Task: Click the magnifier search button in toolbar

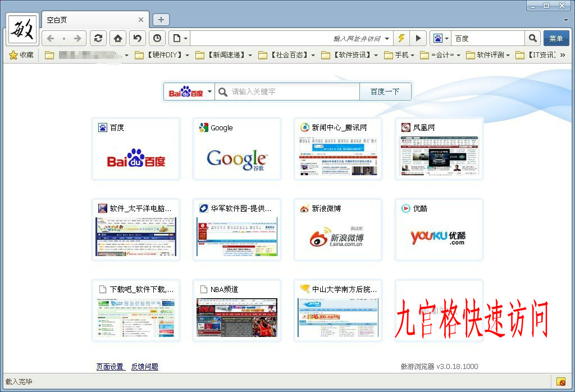Action: [x=533, y=38]
